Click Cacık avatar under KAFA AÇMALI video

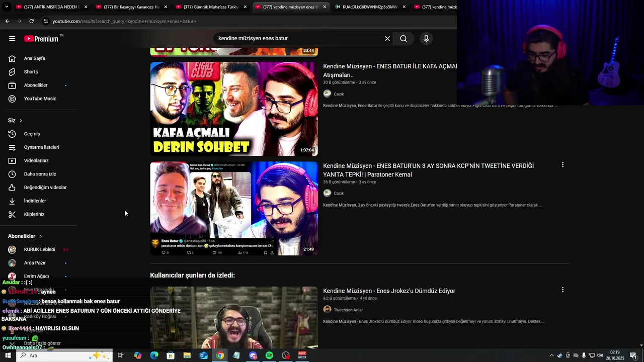pos(327,94)
